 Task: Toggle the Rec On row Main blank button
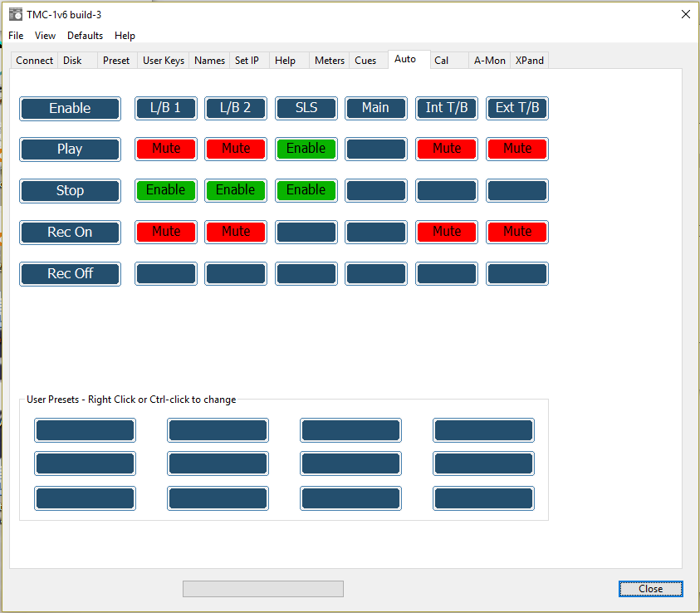coord(376,232)
